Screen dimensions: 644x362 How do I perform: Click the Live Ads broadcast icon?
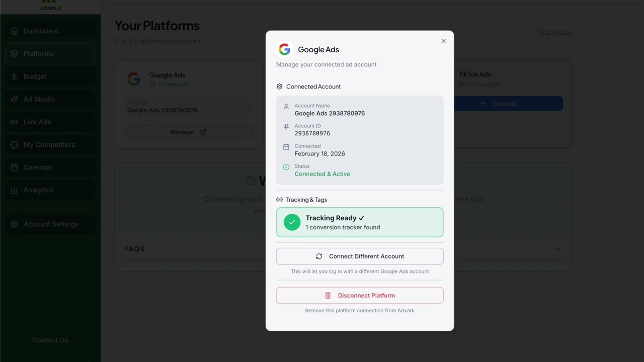(14, 122)
